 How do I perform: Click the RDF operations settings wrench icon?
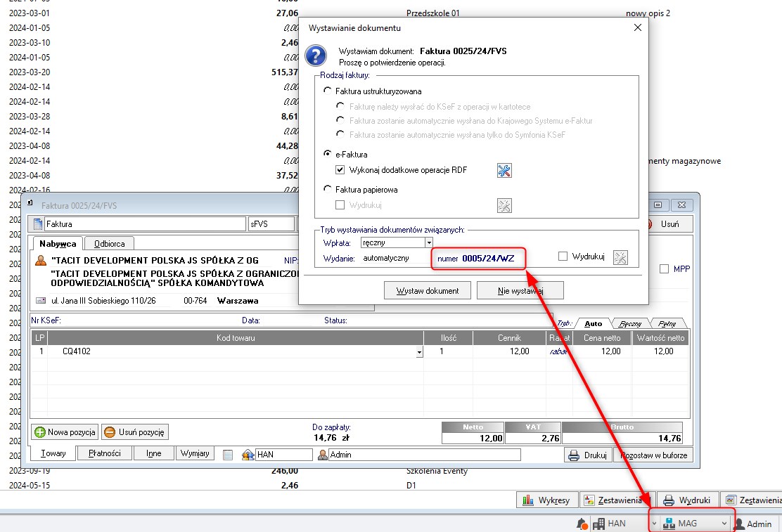504,170
